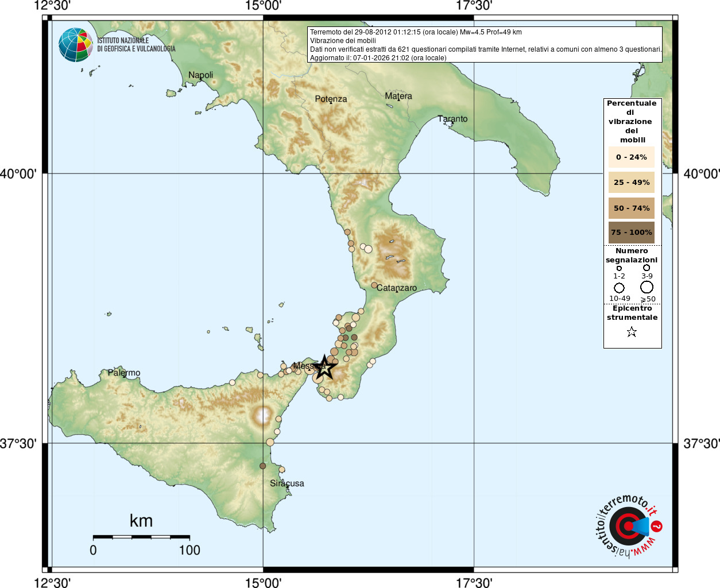Click the haisentitoilterremoto.it target logo
Viewport: 720px width, 588px height.
point(628,526)
